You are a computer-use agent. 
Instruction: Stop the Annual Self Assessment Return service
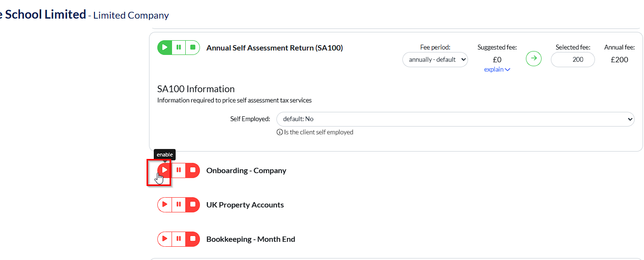[193, 48]
